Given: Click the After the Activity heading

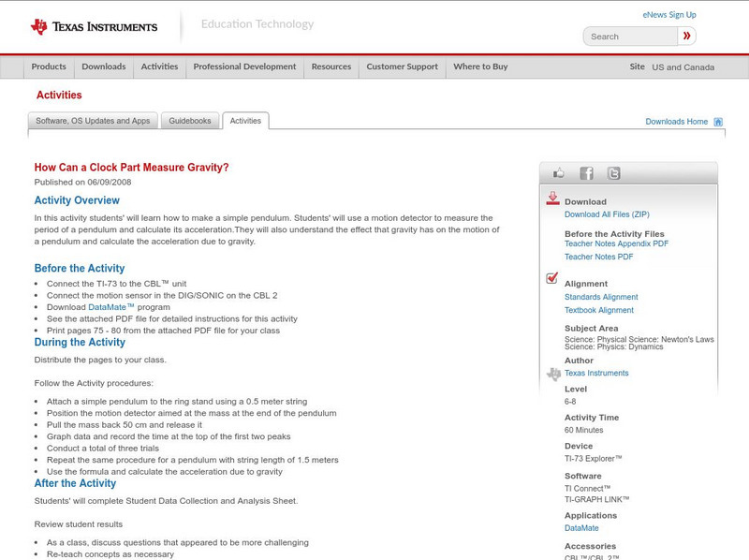Looking at the screenshot, I should pyautogui.click(x=75, y=483).
